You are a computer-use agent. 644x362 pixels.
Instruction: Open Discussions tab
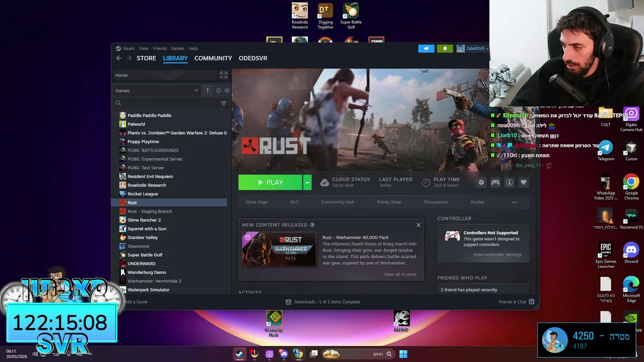point(436,202)
